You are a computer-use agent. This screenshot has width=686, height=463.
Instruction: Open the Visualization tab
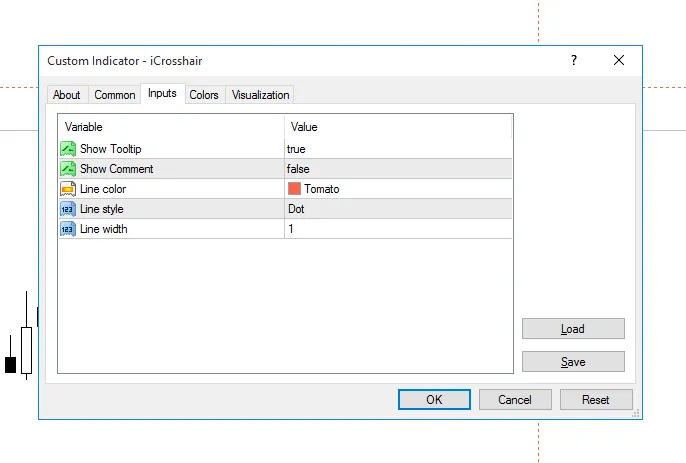pos(260,95)
